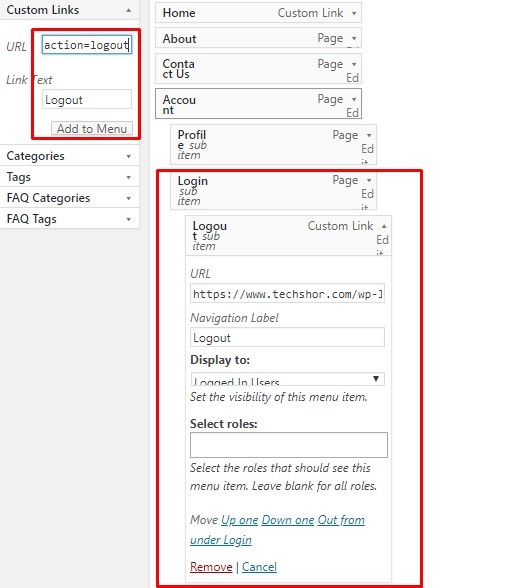Open the Display to dropdown

tap(287, 379)
